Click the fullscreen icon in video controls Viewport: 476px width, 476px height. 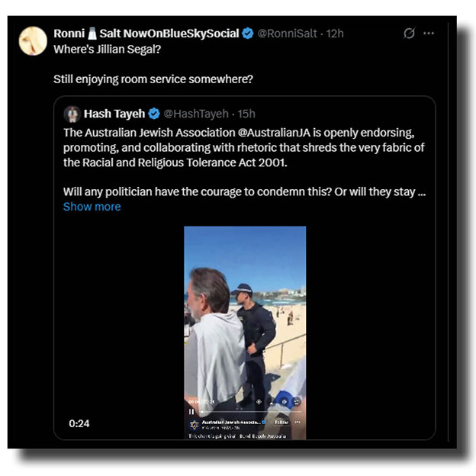tap(297, 400)
